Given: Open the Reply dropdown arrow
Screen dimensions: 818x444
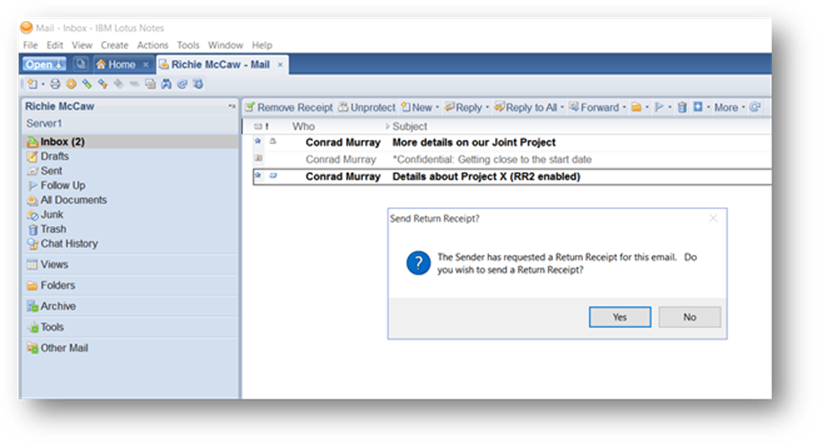Looking at the screenshot, I should 487,107.
